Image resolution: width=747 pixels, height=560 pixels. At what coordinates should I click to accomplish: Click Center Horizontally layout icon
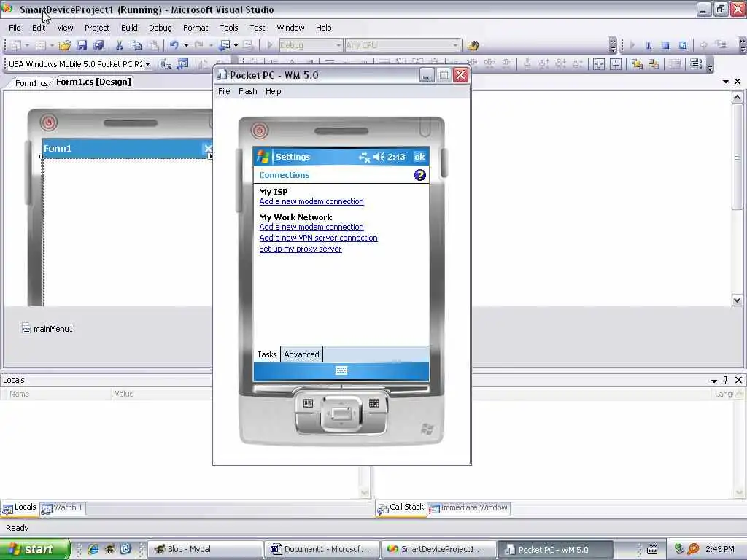(x=599, y=64)
